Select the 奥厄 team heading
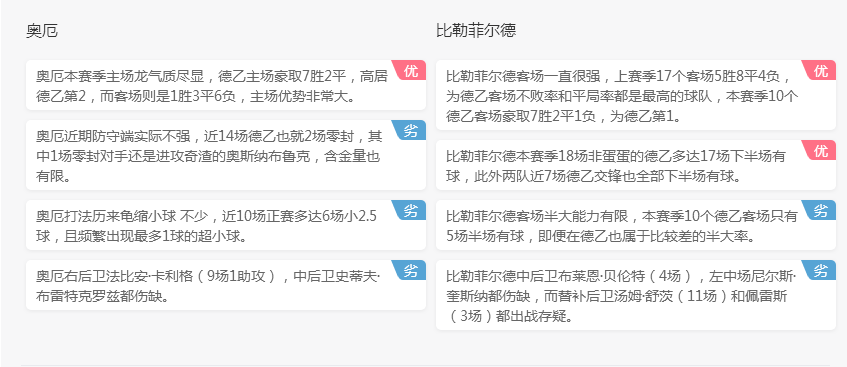Viewport: 847px width, 367px height. point(42,31)
